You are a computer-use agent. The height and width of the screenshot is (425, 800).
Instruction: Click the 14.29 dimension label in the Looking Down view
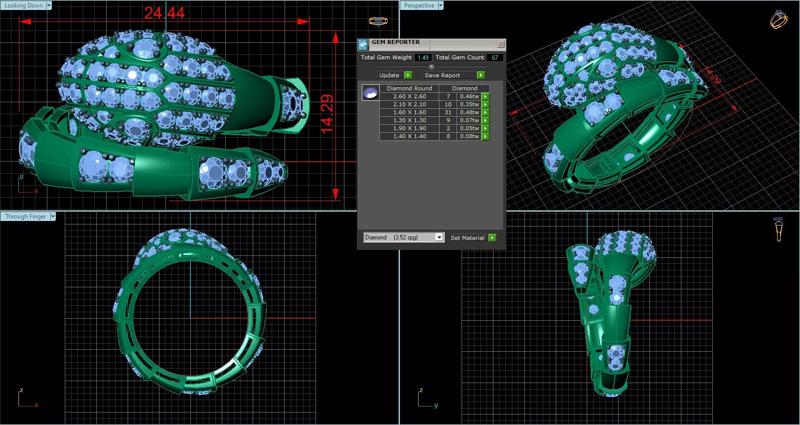pos(328,114)
